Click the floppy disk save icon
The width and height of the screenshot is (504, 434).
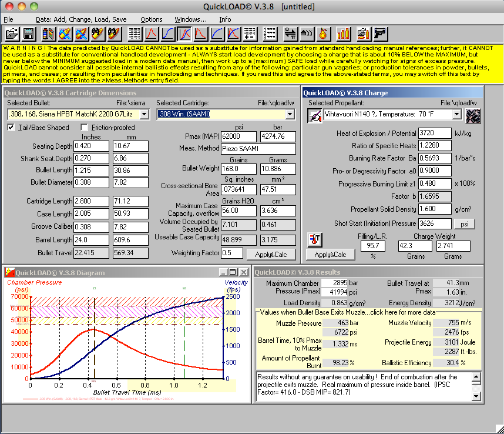coord(29,34)
